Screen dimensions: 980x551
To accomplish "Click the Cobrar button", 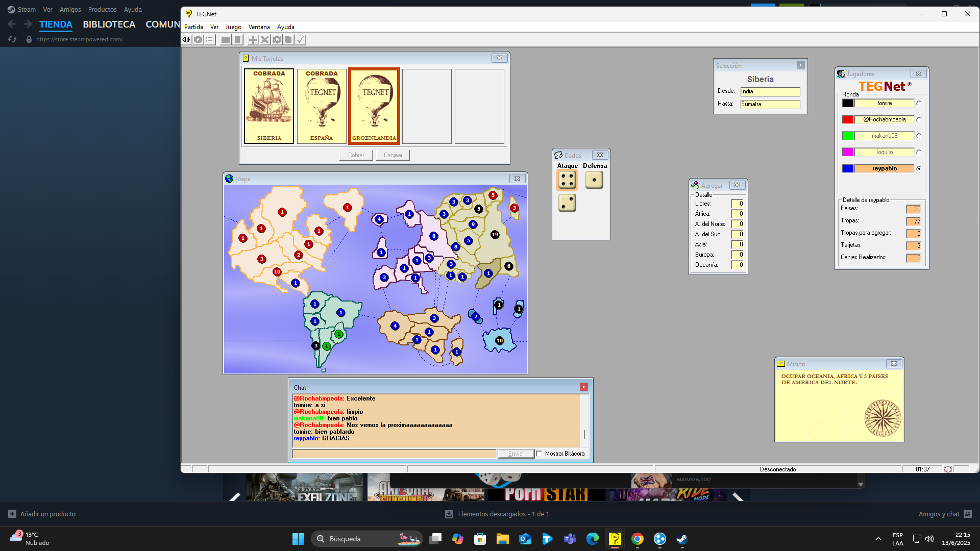I will click(356, 155).
